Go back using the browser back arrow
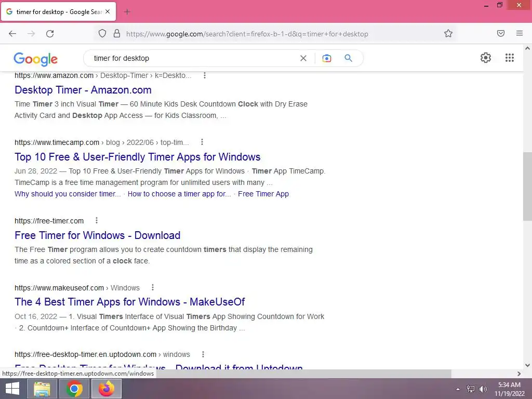This screenshot has width=532, height=399. tap(12, 34)
